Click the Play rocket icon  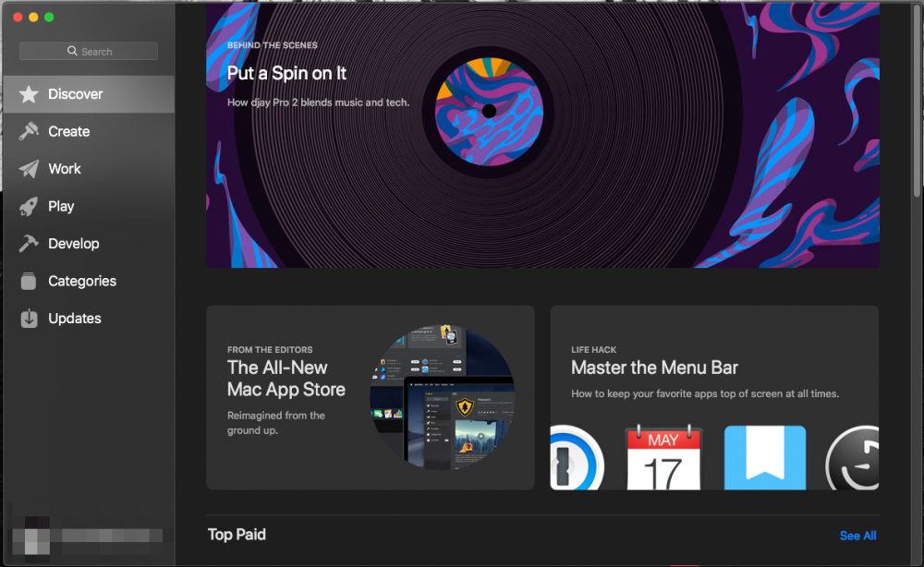pyautogui.click(x=29, y=206)
